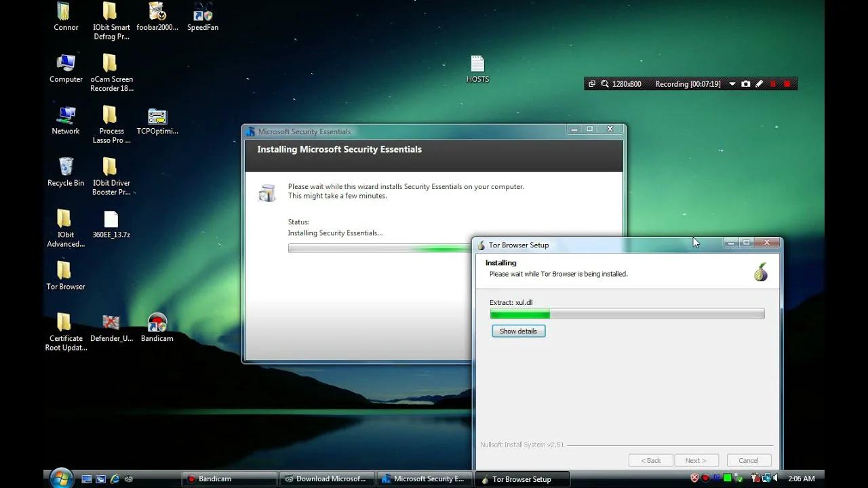Show details in the Tor Browser Setup
This screenshot has width=868, height=488.
click(518, 331)
